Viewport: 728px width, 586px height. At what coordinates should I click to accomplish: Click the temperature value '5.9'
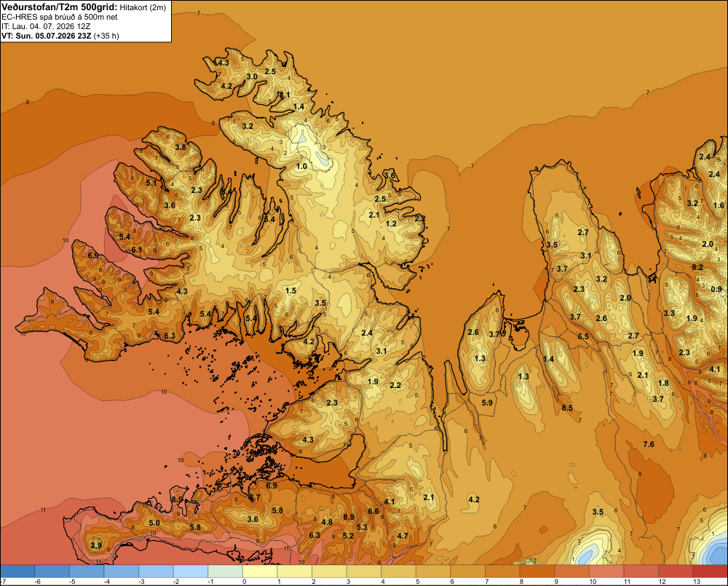(x=487, y=403)
